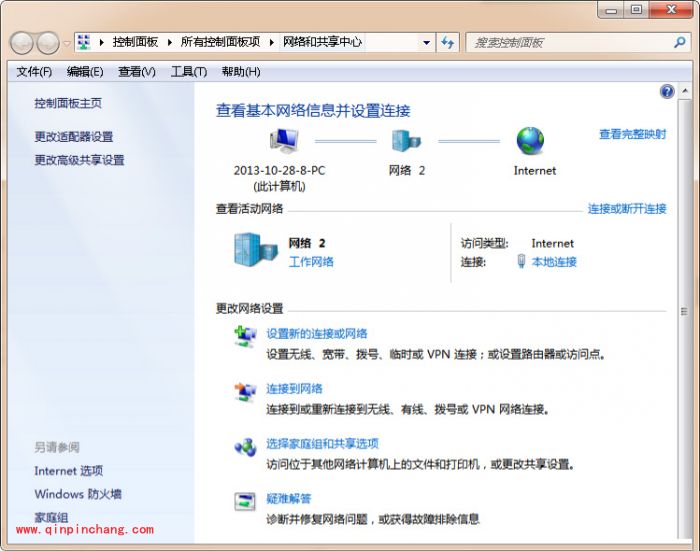This screenshot has height=551, width=700.
Task: Open 本地连接 connection status
Action: click(x=554, y=262)
